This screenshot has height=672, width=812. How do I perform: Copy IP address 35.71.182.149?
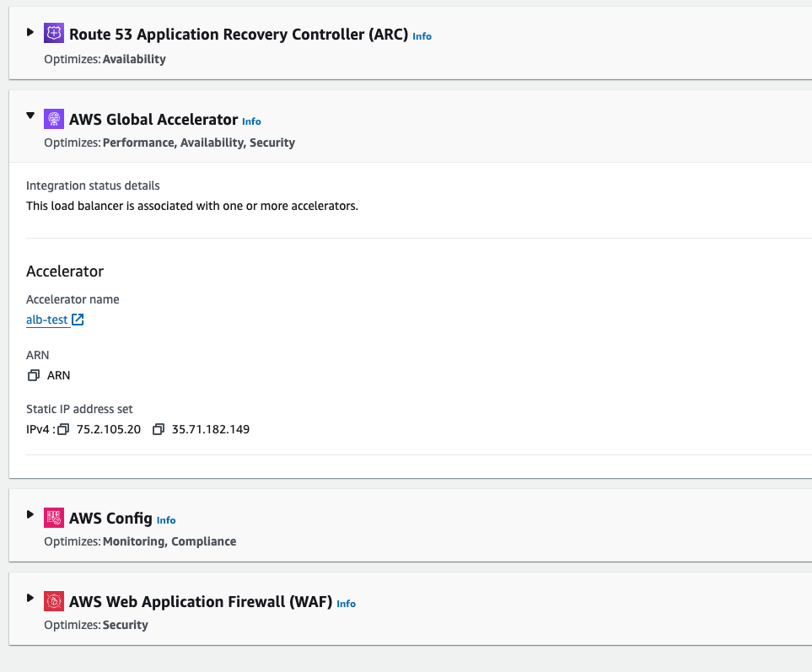[x=159, y=429]
